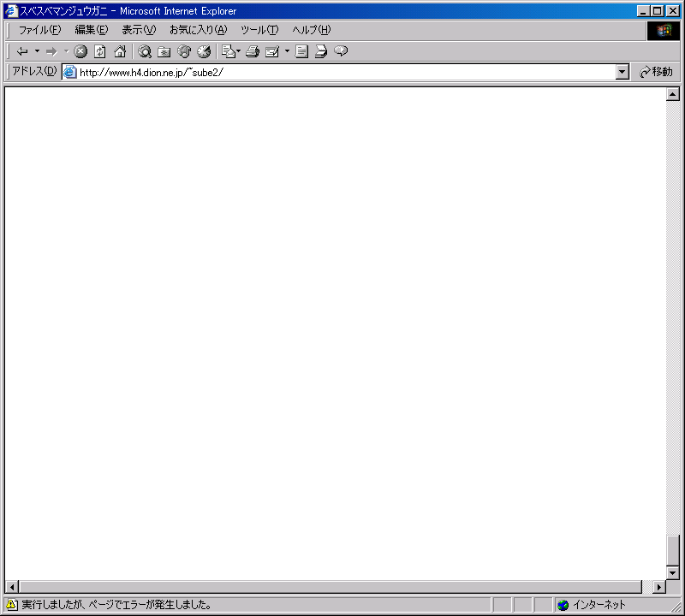Click the Internet Explorer title bar icon

(11, 11)
